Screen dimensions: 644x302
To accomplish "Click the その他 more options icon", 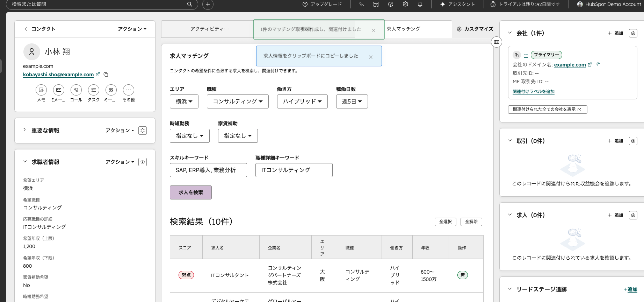I will click(x=129, y=90).
